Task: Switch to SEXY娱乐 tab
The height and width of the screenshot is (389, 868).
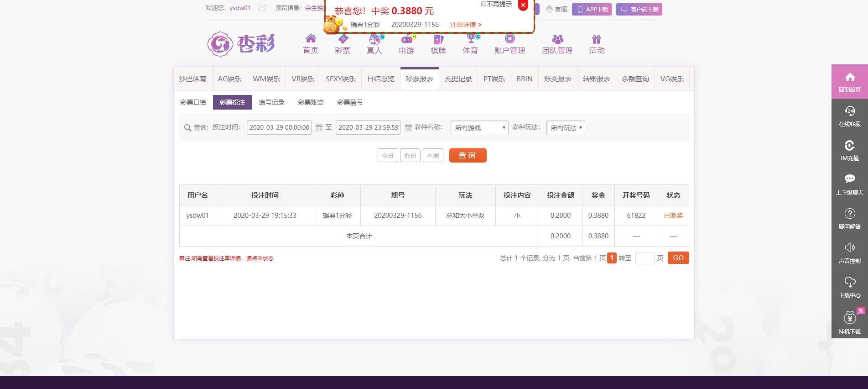Action: [341, 79]
